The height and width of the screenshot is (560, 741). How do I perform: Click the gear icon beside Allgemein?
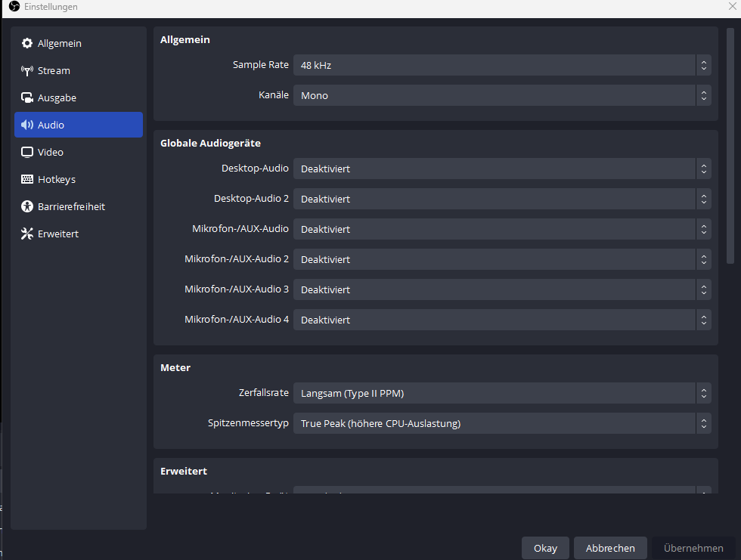click(27, 44)
